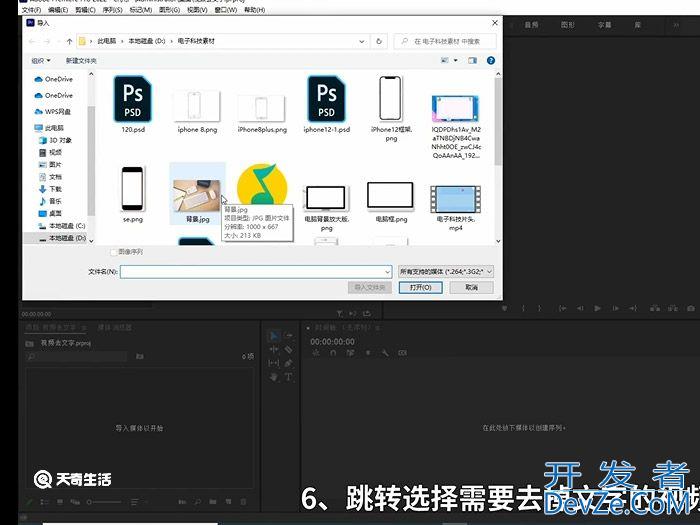Click 本地磁盘 (D:) in the address path

tap(147, 41)
